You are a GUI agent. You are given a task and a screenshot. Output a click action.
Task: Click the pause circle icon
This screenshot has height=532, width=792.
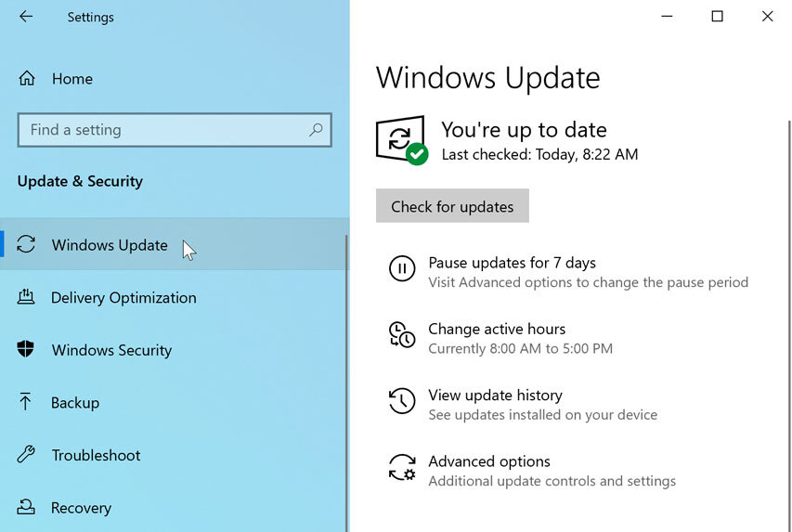pos(402,268)
